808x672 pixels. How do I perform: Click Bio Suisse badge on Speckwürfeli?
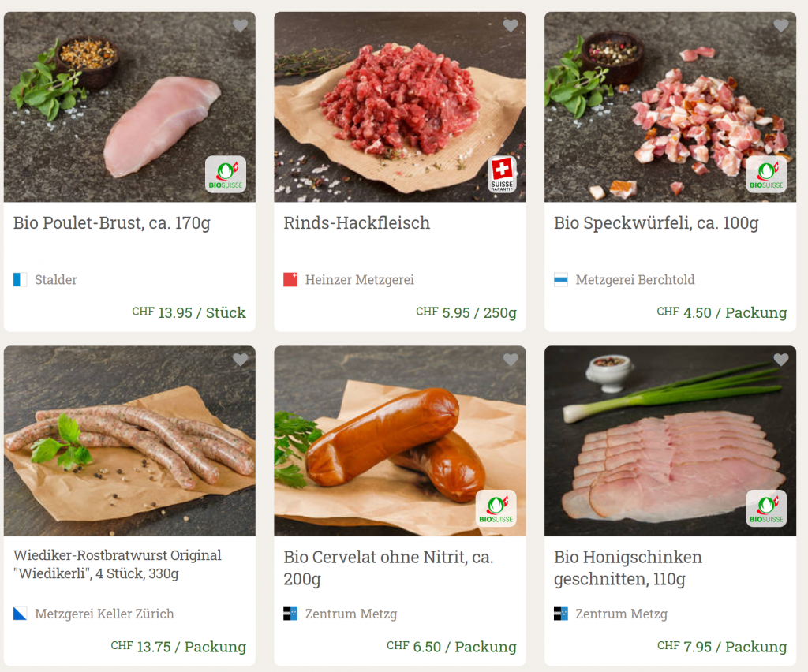click(766, 174)
